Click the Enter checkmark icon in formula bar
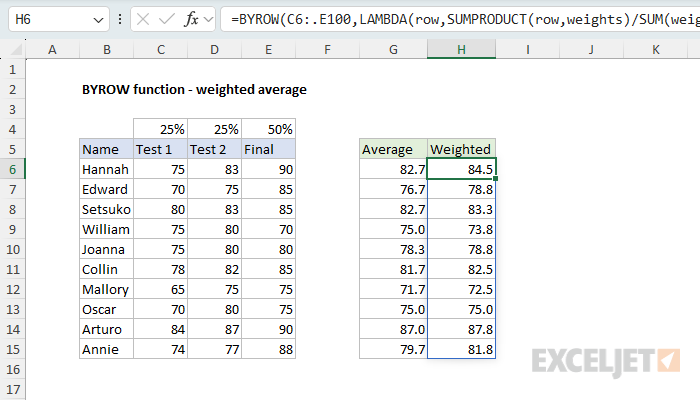Image resolution: width=700 pixels, height=400 pixels. (167, 19)
